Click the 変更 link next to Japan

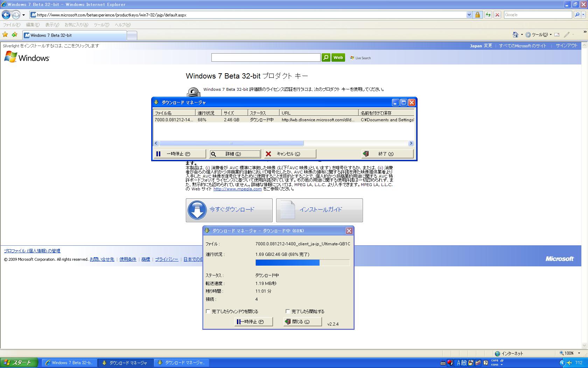[488, 46]
